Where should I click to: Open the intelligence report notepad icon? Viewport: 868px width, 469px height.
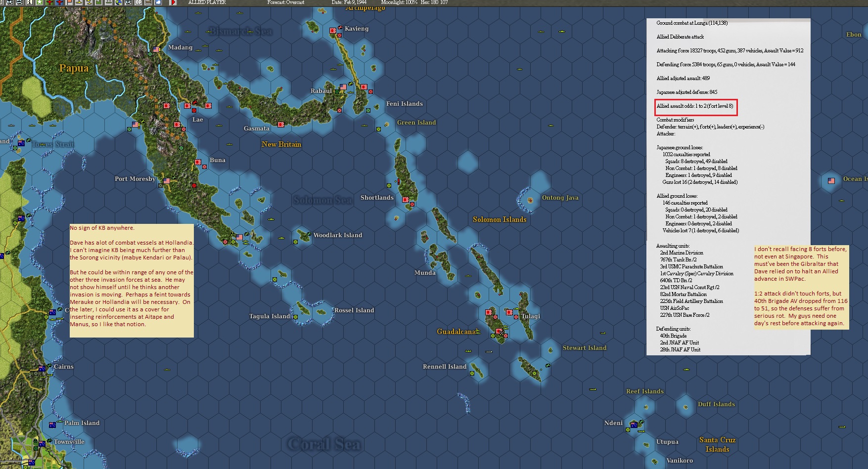pyautogui.click(x=2, y=3)
